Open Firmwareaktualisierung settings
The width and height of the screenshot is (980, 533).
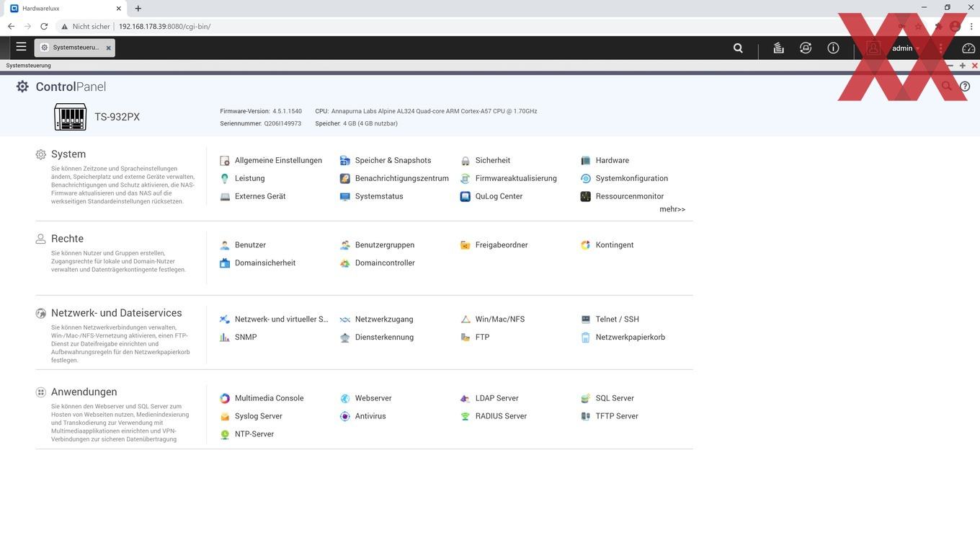(515, 178)
